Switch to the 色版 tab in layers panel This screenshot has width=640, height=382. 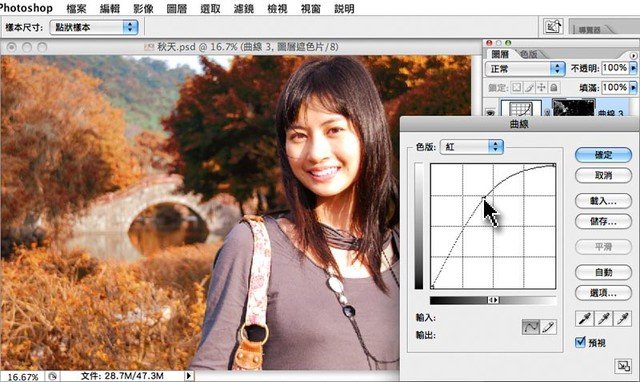click(529, 54)
